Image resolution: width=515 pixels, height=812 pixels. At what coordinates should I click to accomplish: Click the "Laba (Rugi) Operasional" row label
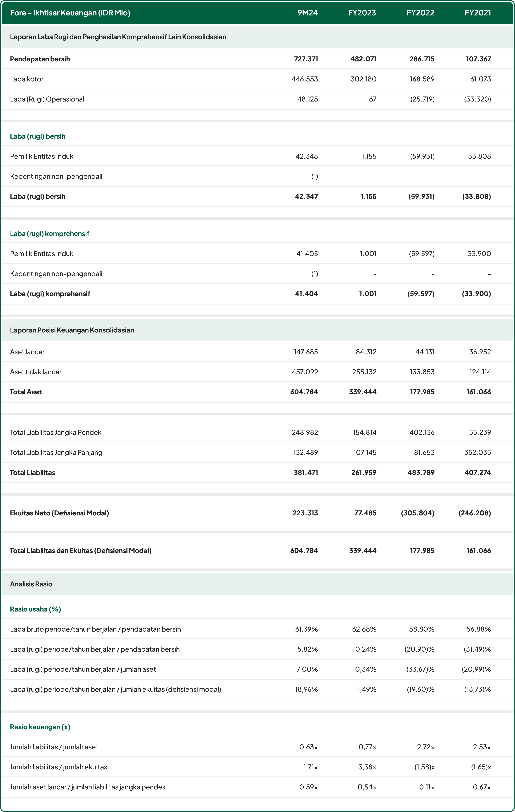click(47, 99)
